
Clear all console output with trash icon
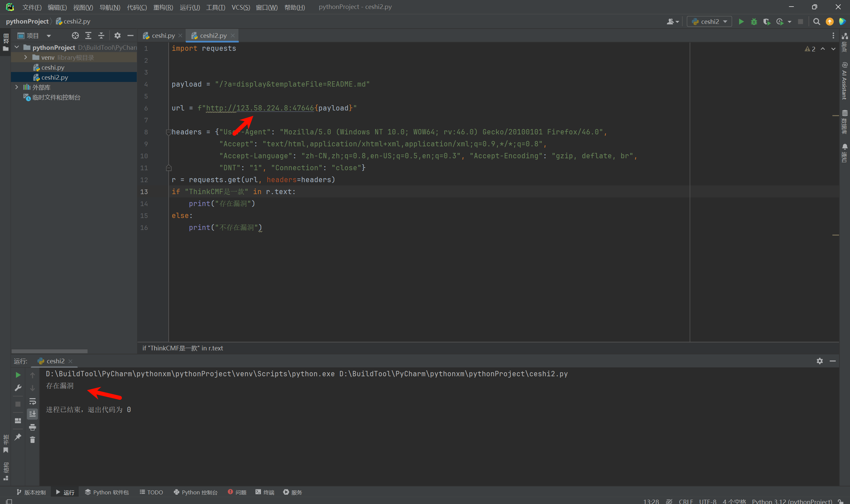coord(32,440)
